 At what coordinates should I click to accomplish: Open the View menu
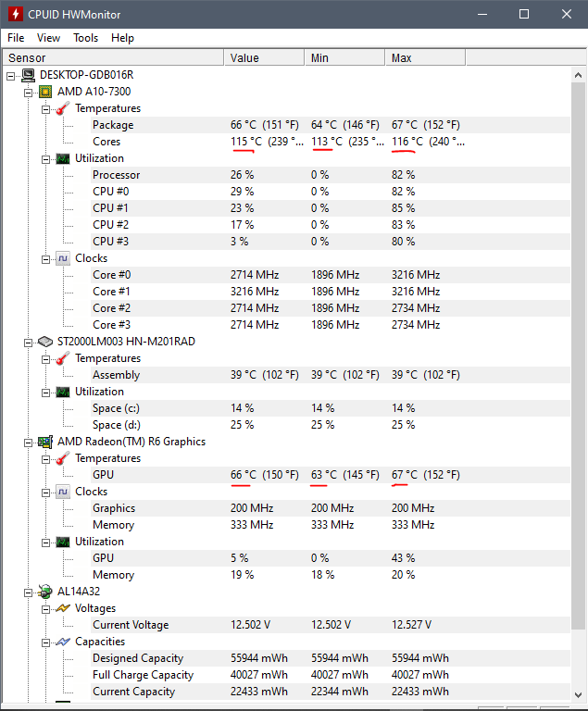[x=48, y=38]
